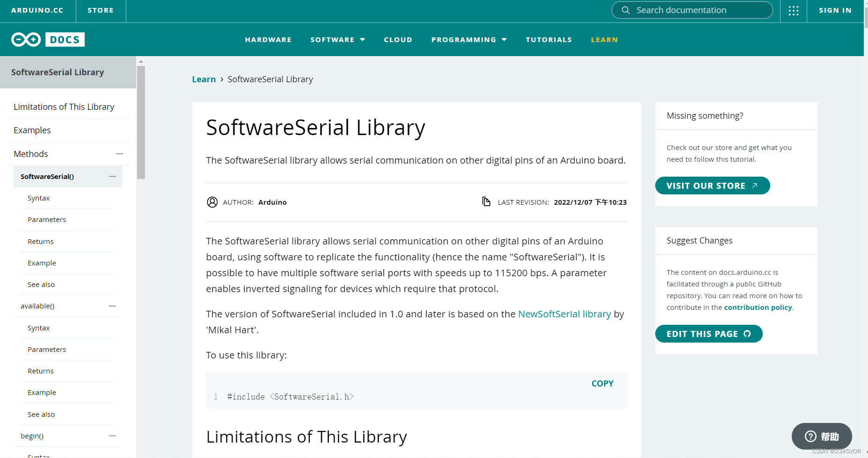Select Returns under SoftwareSerial()
The width and height of the screenshot is (868, 458).
click(x=41, y=242)
